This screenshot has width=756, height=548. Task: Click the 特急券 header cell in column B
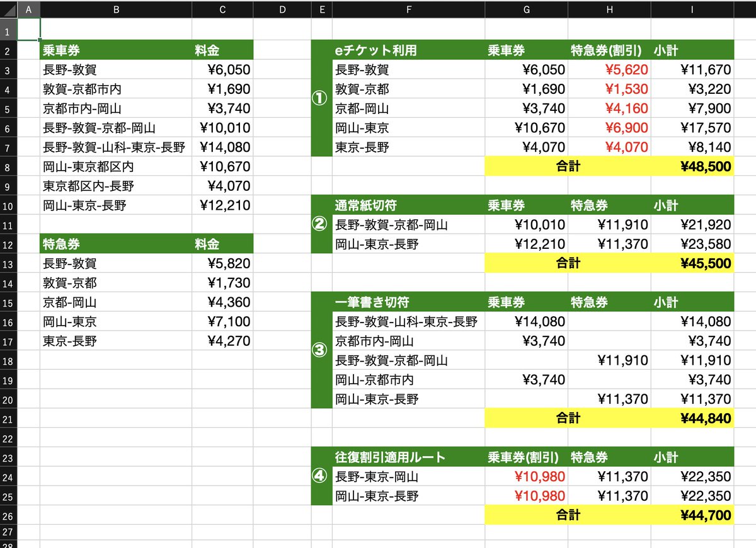coord(117,244)
